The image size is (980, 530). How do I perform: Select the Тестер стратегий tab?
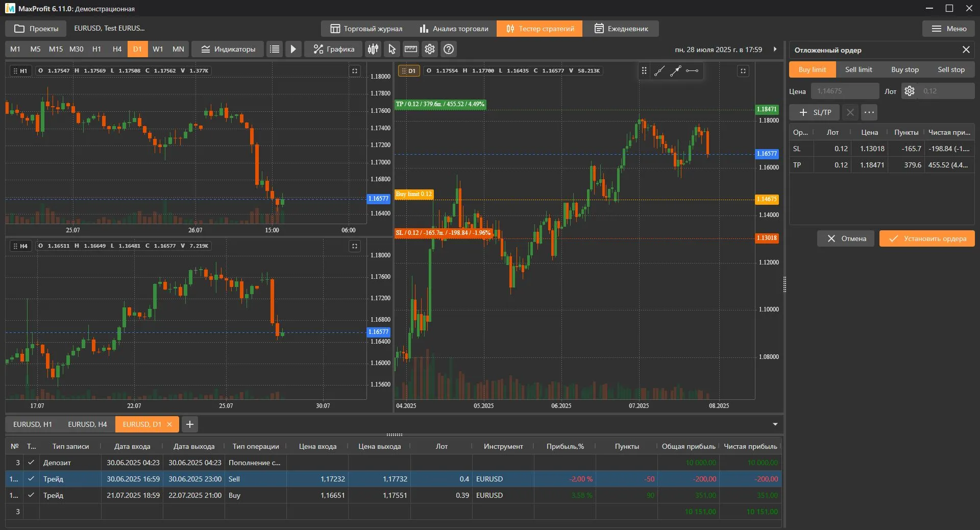click(x=540, y=29)
